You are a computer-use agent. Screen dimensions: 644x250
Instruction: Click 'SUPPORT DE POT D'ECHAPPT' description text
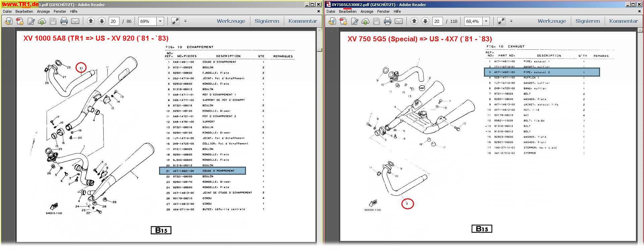click(x=224, y=100)
